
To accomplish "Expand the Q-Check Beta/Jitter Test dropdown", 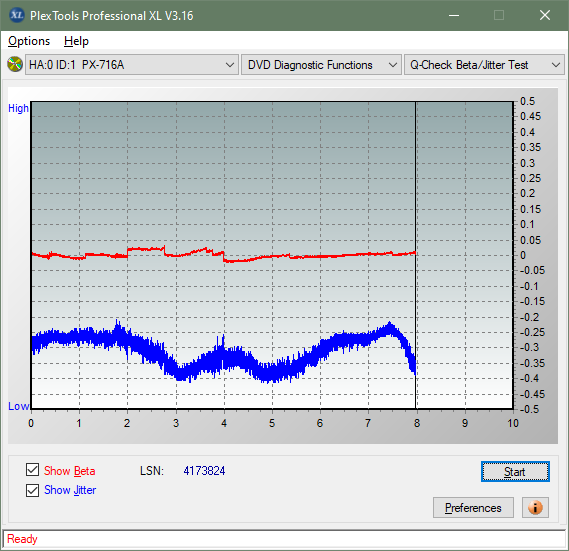I will pyautogui.click(x=484, y=65).
